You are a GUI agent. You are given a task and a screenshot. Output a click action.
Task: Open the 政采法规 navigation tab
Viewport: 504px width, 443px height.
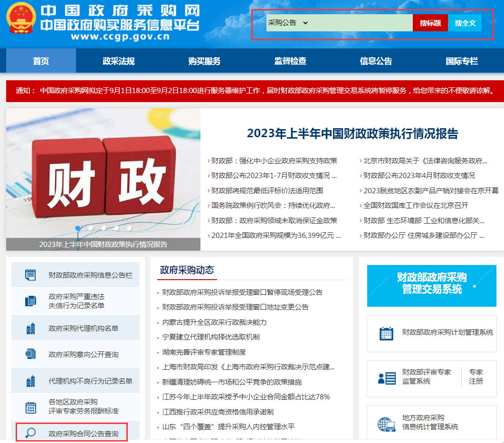tap(119, 61)
